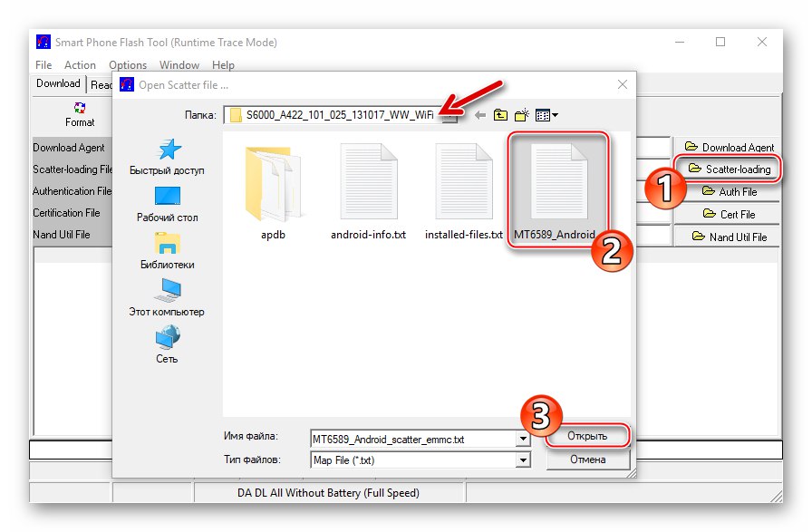Image resolution: width=812 pixels, height=532 pixels.
Task: Open Быстрый доступ in the places bar
Action: pyautogui.click(x=167, y=157)
